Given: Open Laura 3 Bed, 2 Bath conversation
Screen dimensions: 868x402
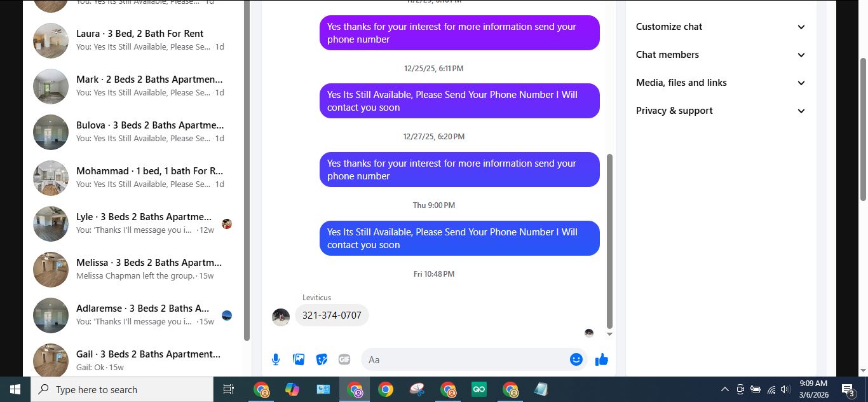Looking at the screenshot, I should point(132,41).
